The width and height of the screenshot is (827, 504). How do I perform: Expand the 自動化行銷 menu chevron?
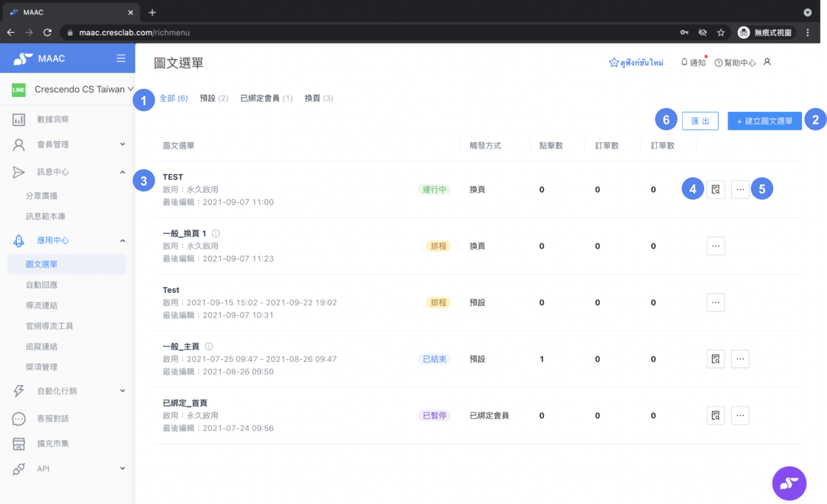click(x=122, y=391)
